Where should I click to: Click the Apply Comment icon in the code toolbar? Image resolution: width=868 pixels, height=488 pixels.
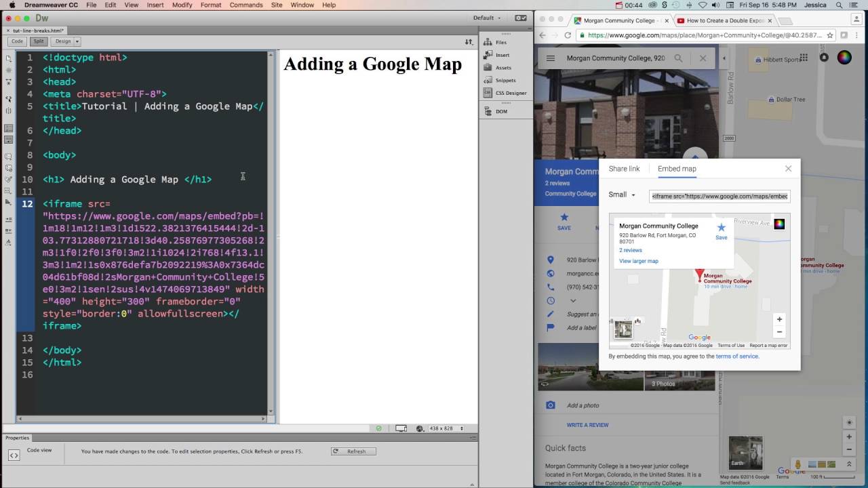[9, 157]
